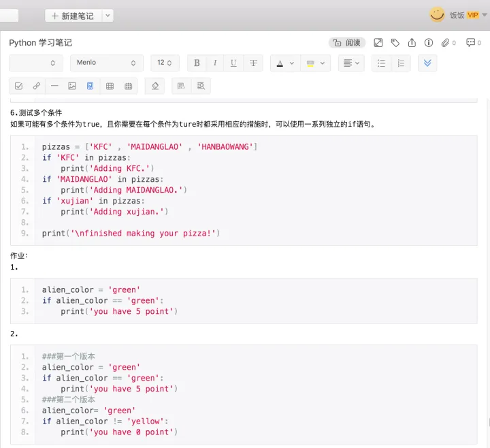The width and height of the screenshot is (490, 448).
Task: Open the text alignment dropdown
Action: (x=351, y=63)
